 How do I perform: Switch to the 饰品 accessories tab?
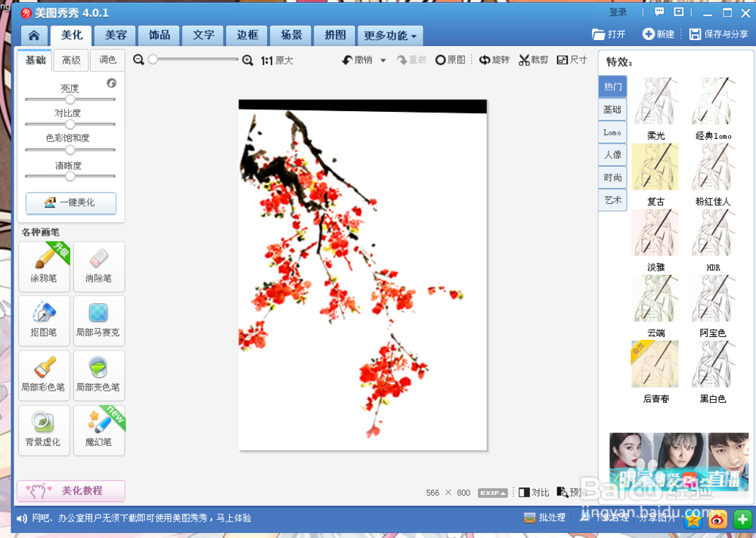click(x=159, y=36)
